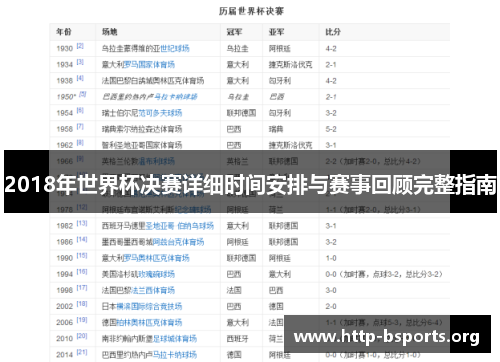Open the 世纪球场 stadium link in the 1930 row
This screenshot has width=500, height=362.
coord(175,49)
